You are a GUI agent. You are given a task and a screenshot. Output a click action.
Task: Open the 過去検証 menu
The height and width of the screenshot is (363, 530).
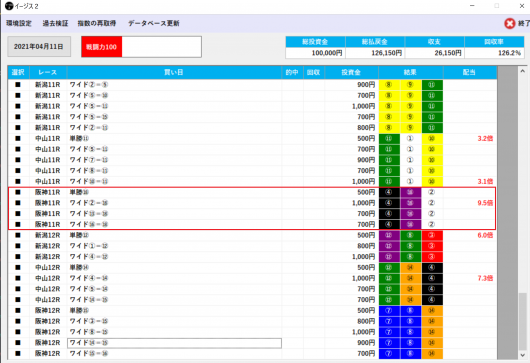(55, 23)
